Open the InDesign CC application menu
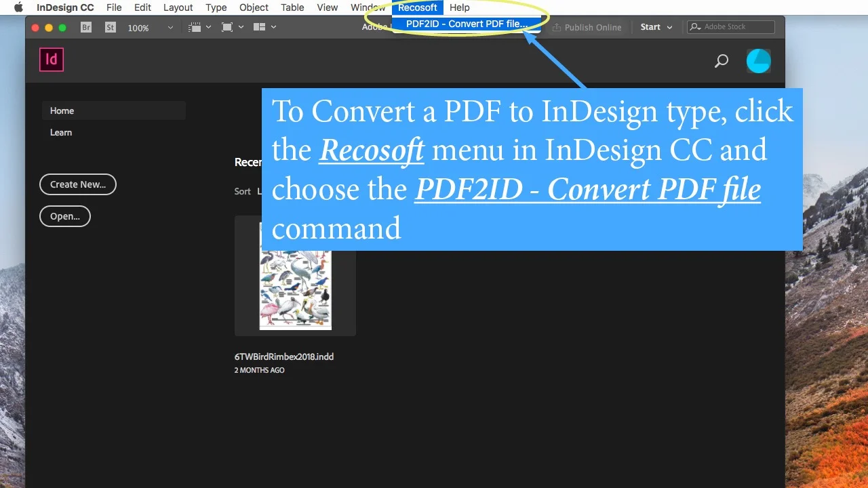The image size is (868, 488). (x=65, y=7)
